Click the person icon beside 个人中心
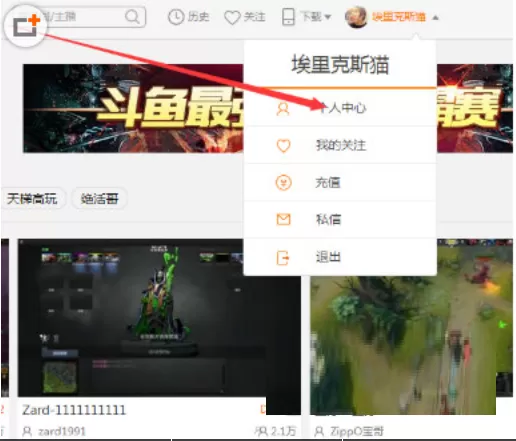The height and width of the screenshot is (441, 516). [x=283, y=109]
